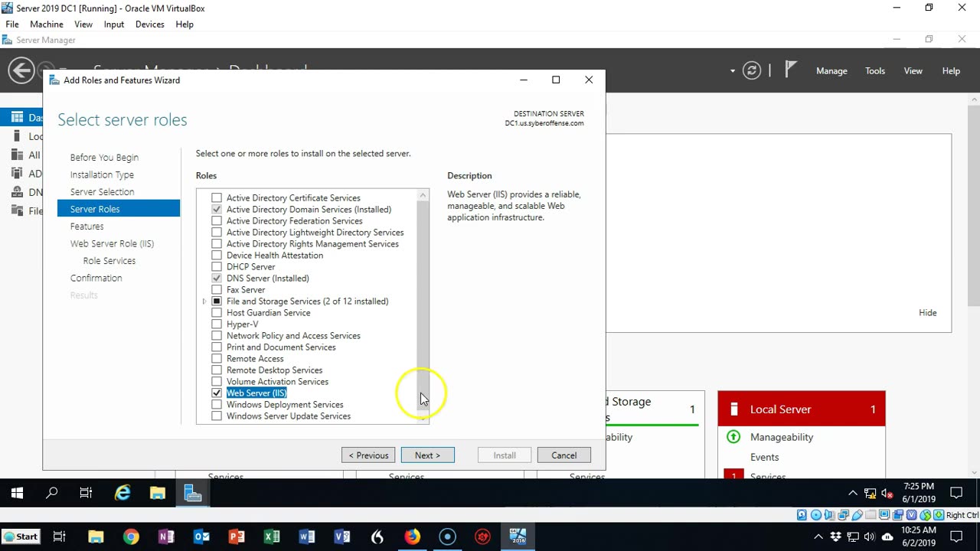Open the guest Windows Start menu

point(17,494)
